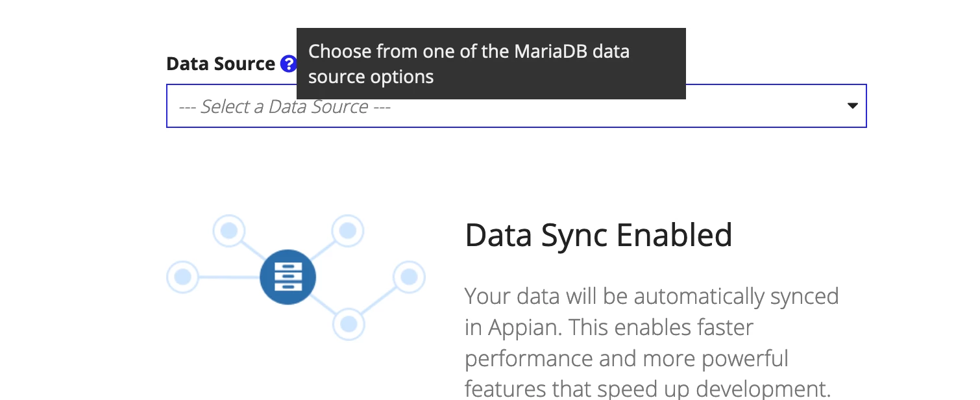The width and height of the screenshot is (980, 400).
Task: Click the "Data Source" field label
Action: tap(221, 64)
